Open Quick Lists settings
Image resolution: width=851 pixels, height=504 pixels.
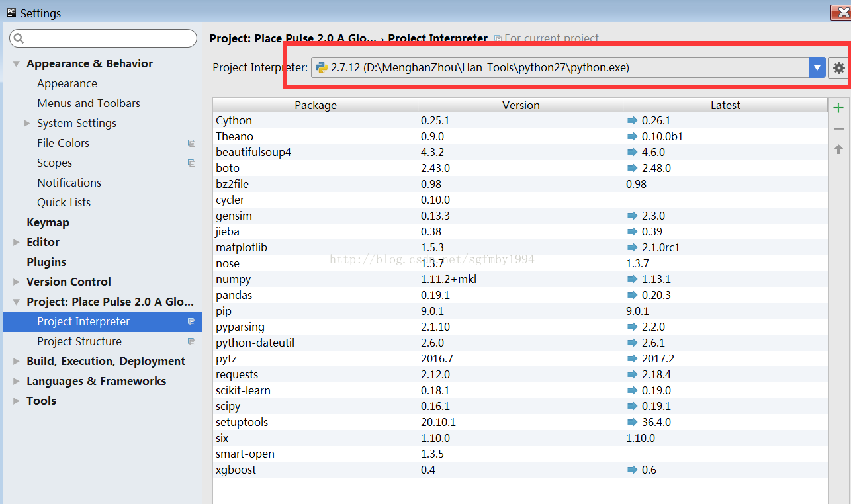pos(64,202)
